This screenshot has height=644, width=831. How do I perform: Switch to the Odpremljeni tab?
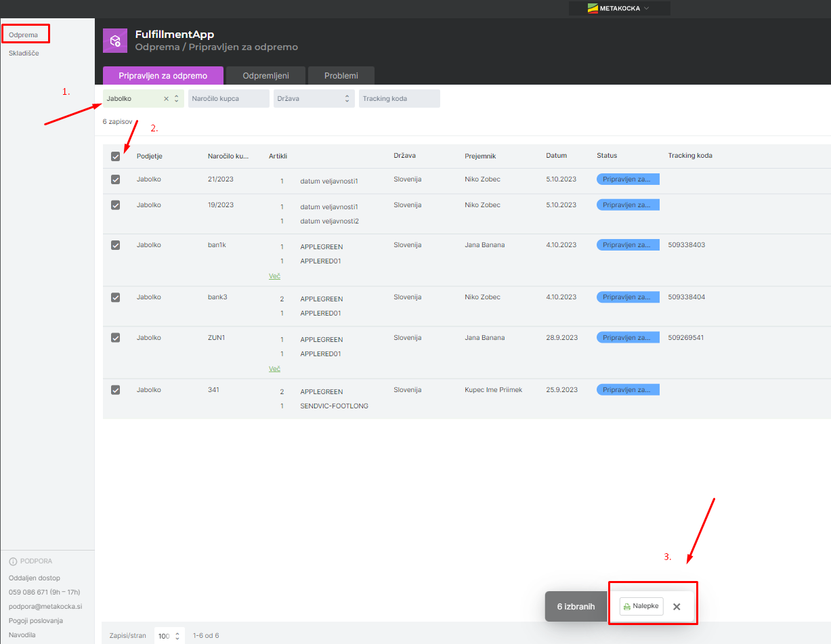[x=266, y=76]
